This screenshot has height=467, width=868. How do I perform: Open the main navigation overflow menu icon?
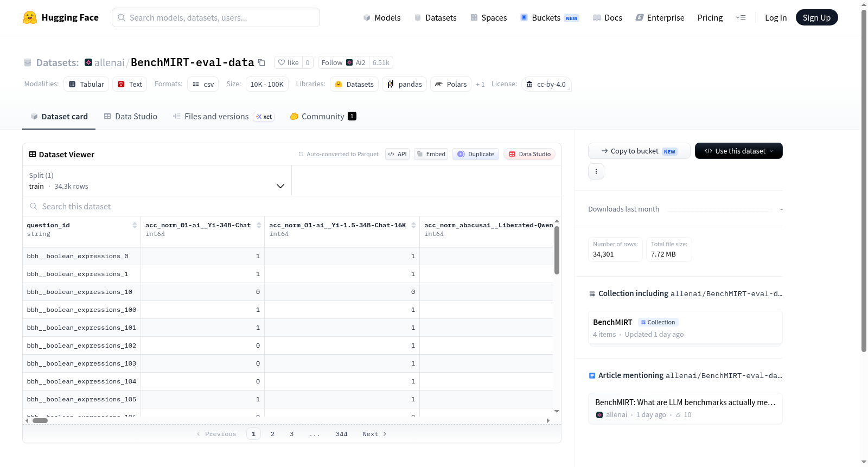coord(741,17)
